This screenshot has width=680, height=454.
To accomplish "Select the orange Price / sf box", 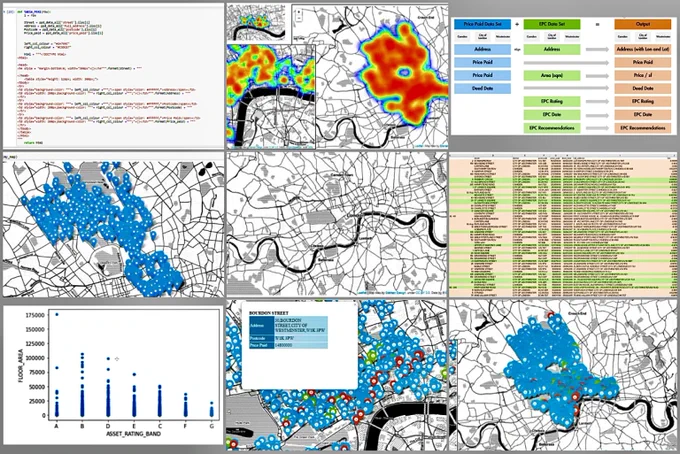I will pos(643,75).
